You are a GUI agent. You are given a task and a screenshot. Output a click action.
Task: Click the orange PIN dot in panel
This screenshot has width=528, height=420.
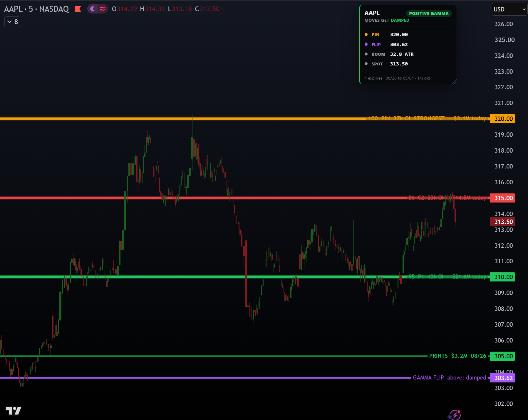click(366, 35)
